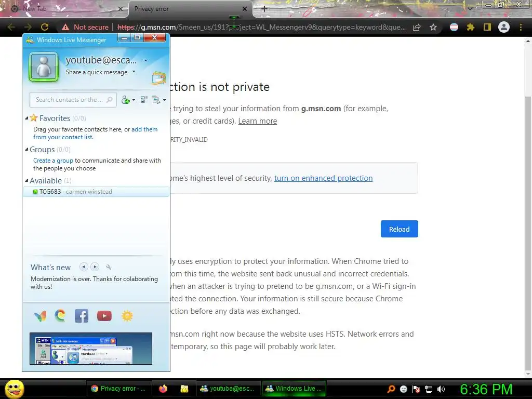
Task: Click the search magnifier tray icon
Action: point(391,389)
